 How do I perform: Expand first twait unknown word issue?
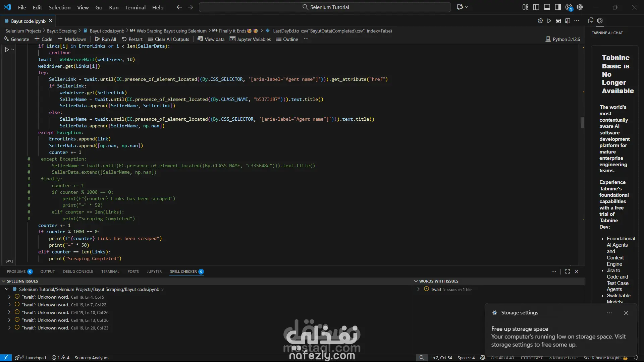9,297
